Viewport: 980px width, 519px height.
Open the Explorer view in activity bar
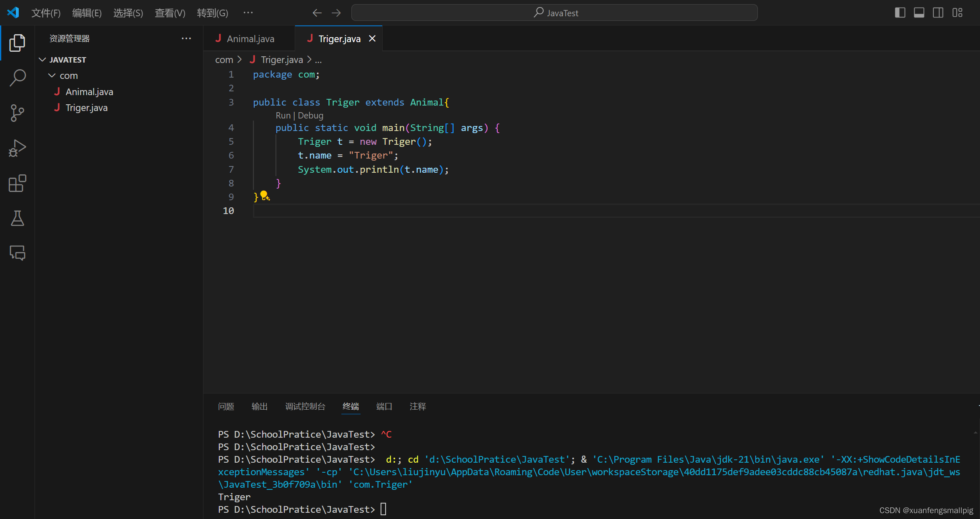click(17, 43)
